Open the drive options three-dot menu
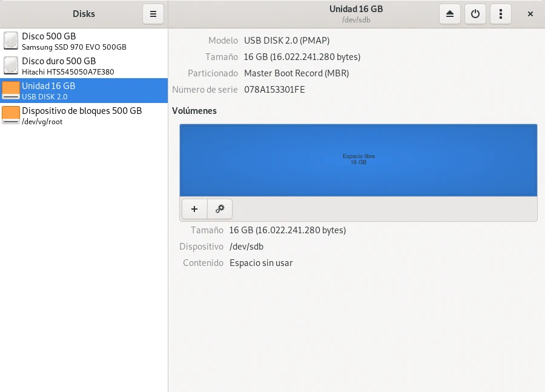Screen dimensions: 545x392 click(x=501, y=14)
